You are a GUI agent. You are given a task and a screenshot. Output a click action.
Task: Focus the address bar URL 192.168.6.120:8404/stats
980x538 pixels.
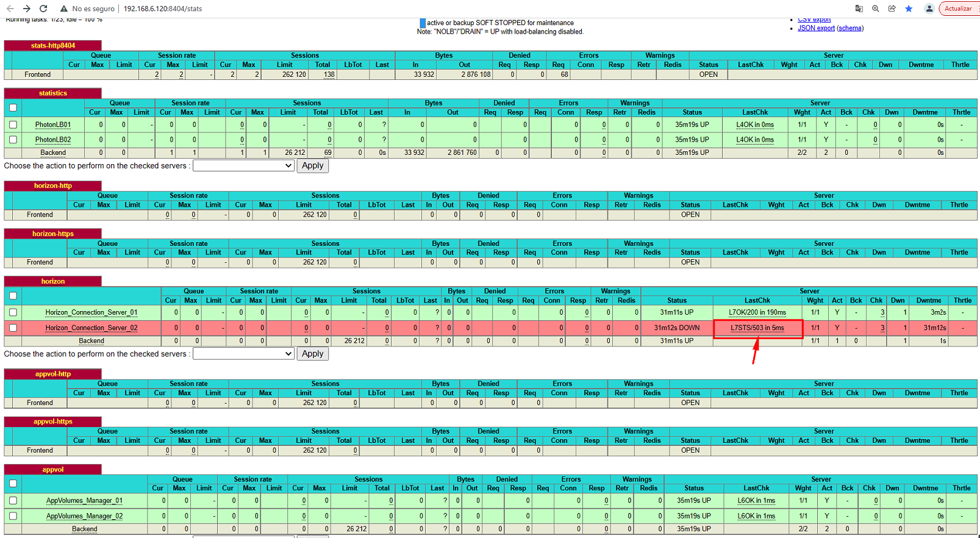pos(163,9)
